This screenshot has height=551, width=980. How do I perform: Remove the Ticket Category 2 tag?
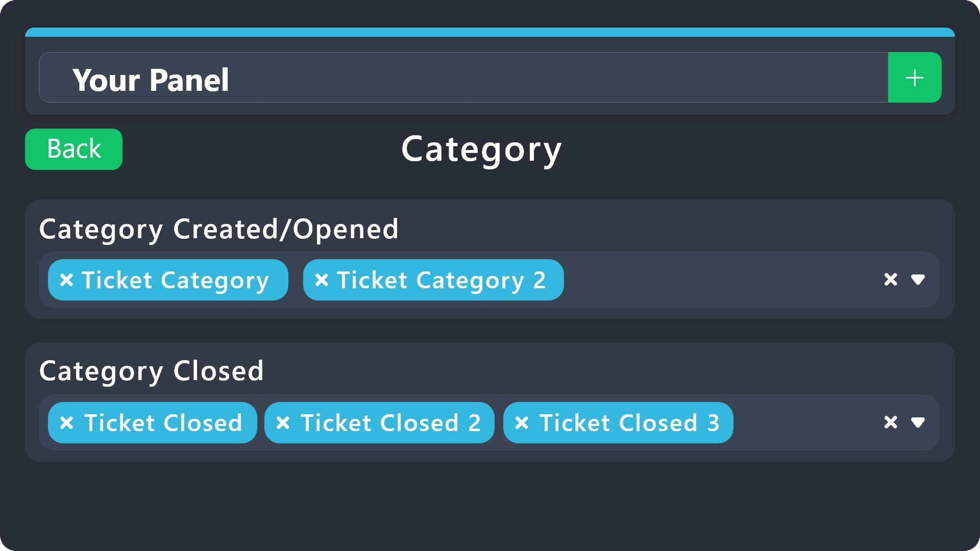pyautogui.click(x=322, y=280)
